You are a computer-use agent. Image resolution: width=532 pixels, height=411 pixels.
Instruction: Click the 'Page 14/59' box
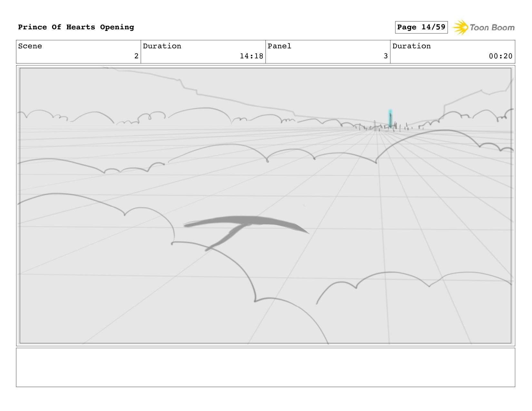[421, 27]
